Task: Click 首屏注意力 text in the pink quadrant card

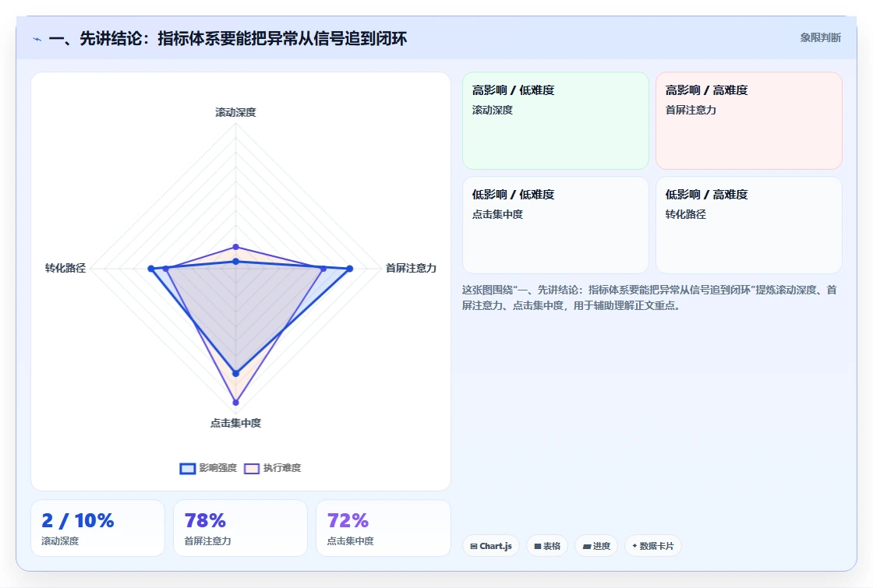Action: (x=691, y=110)
